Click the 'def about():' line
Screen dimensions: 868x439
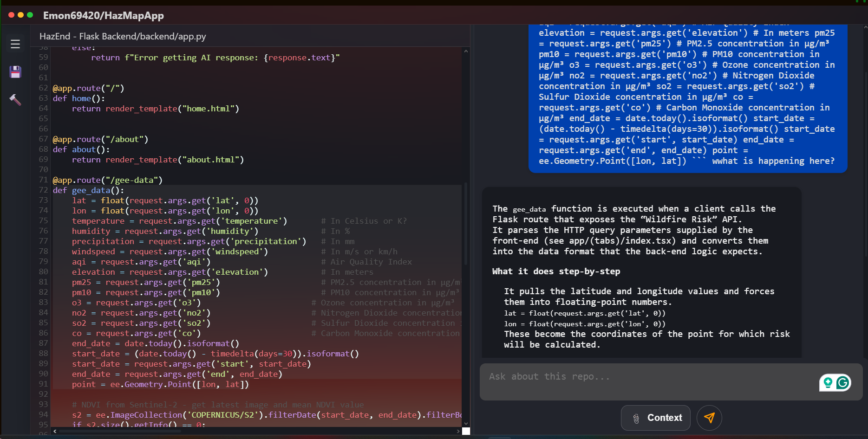[x=81, y=149]
